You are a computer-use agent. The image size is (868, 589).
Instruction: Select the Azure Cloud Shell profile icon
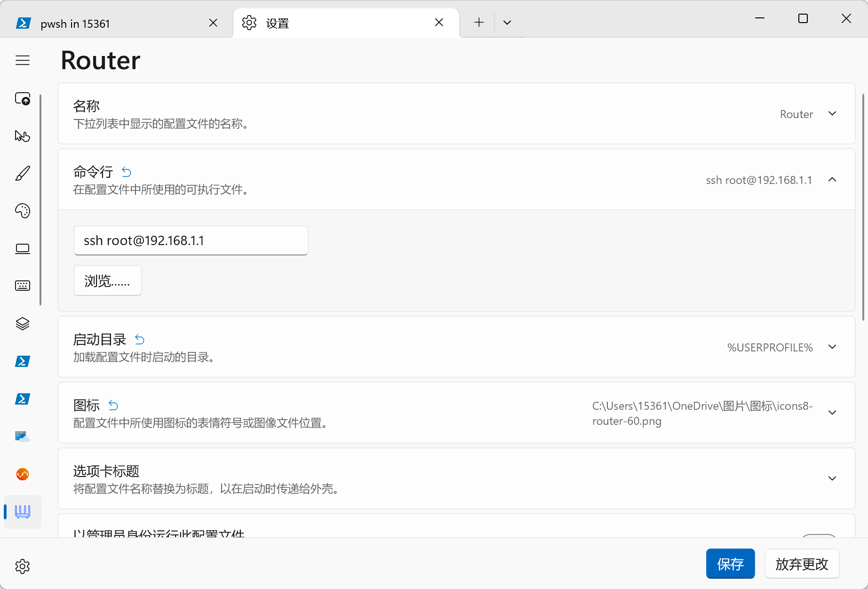pyautogui.click(x=23, y=437)
